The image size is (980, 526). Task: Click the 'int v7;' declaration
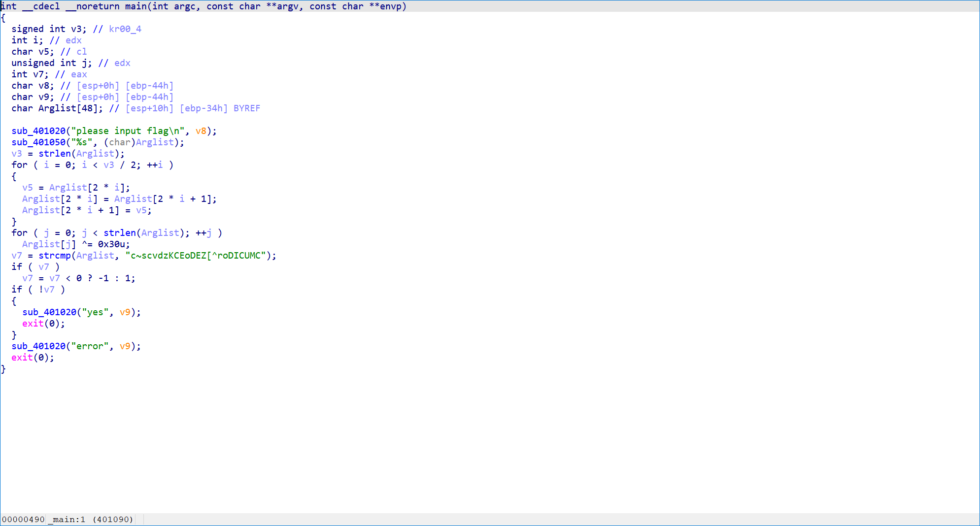coord(30,74)
